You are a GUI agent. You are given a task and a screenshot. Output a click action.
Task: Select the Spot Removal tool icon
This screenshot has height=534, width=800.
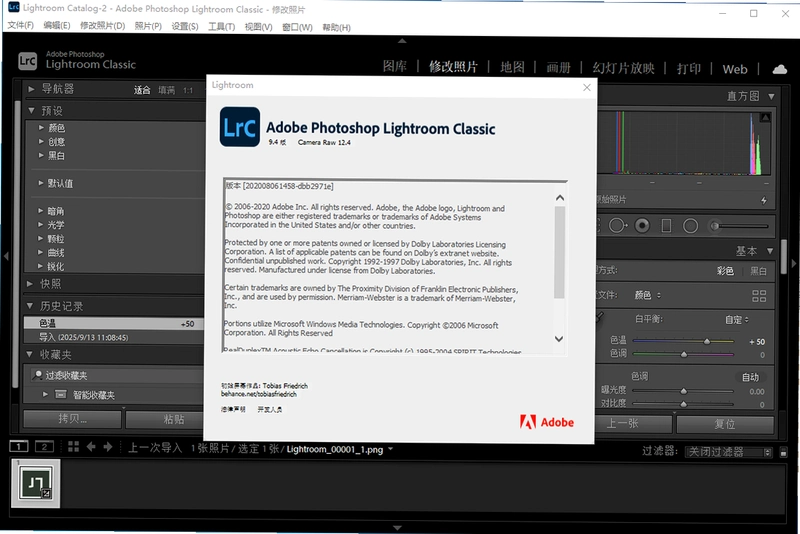617,225
